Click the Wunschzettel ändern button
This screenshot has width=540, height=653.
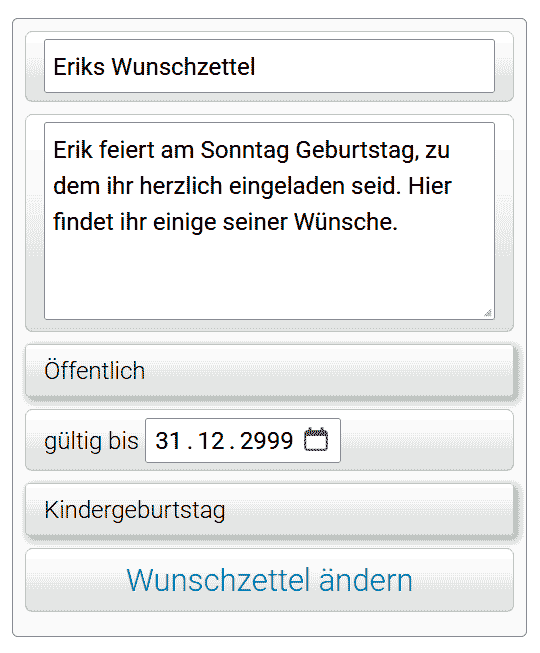(269, 580)
